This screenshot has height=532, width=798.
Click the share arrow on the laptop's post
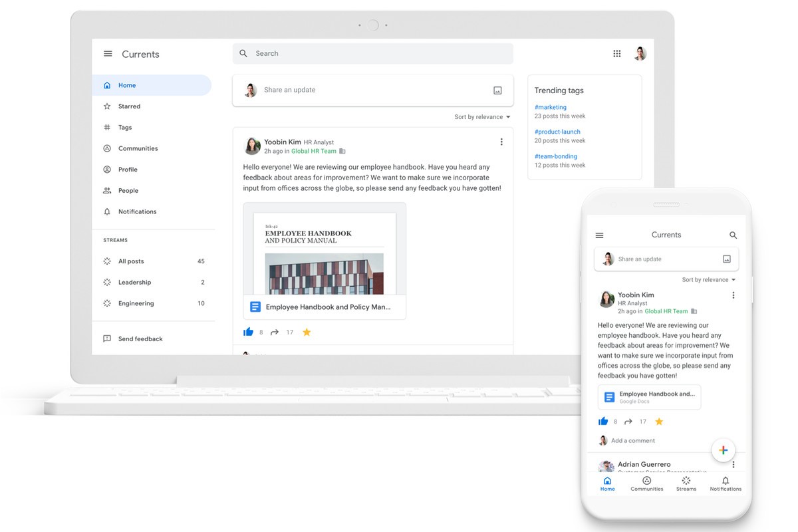pyautogui.click(x=275, y=332)
